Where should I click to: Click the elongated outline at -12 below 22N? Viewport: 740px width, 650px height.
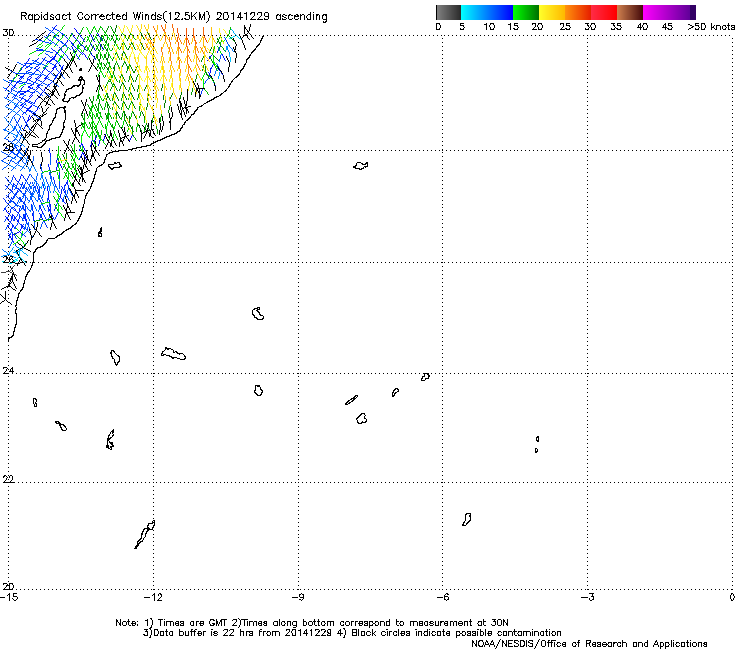pos(145,534)
